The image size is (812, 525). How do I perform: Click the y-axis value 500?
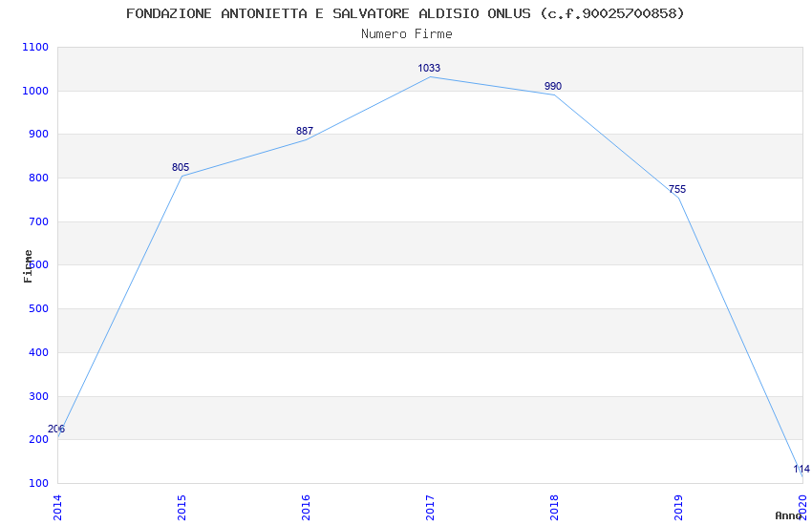coord(38,308)
